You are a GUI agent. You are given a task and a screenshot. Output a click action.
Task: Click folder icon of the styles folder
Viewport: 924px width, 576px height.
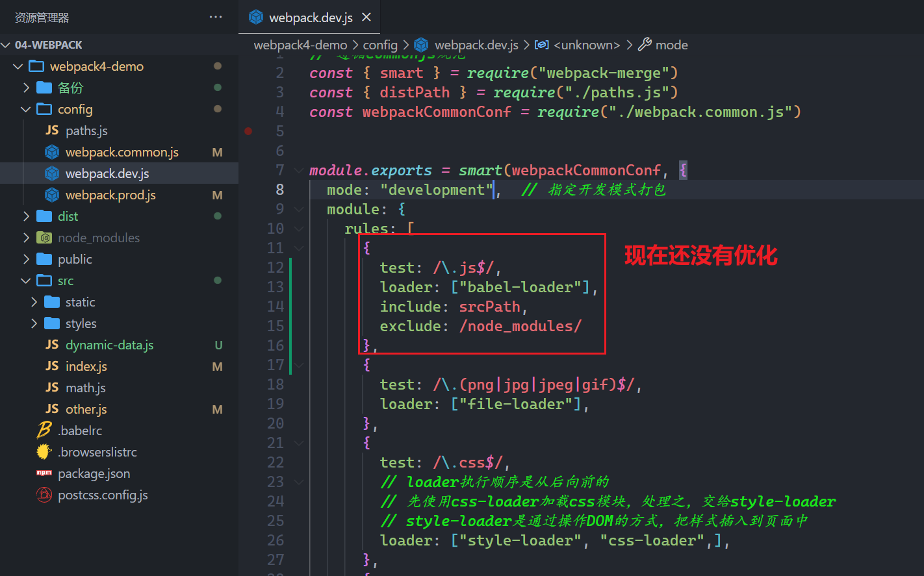coord(52,323)
